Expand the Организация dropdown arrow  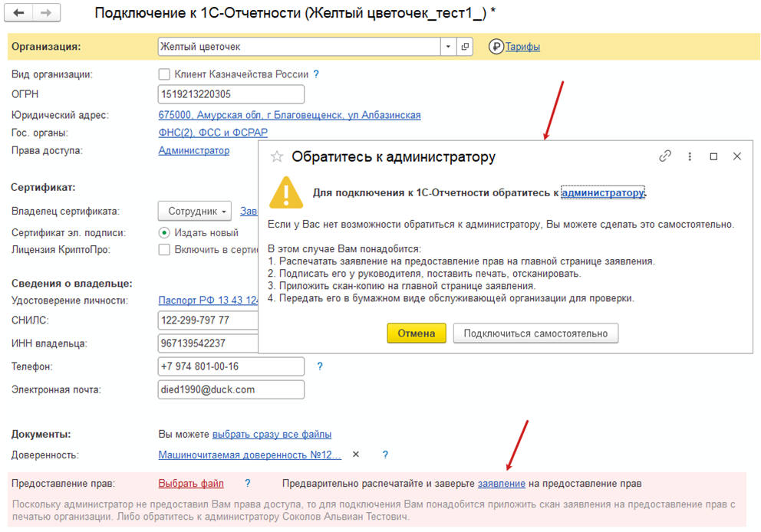point(448,47)
